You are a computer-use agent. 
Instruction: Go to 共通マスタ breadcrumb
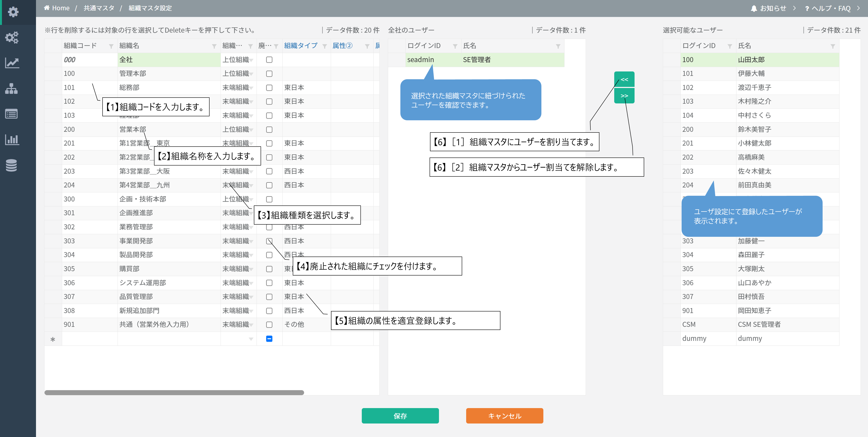pyautogui.click(x=99, y=8)
